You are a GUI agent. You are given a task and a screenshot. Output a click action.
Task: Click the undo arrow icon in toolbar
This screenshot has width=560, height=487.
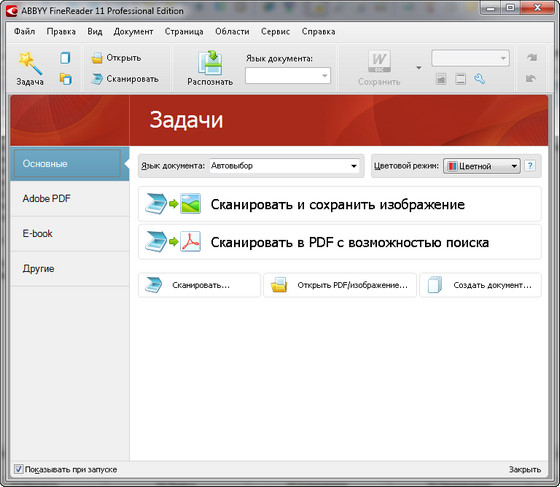click(x=531, y=78)
